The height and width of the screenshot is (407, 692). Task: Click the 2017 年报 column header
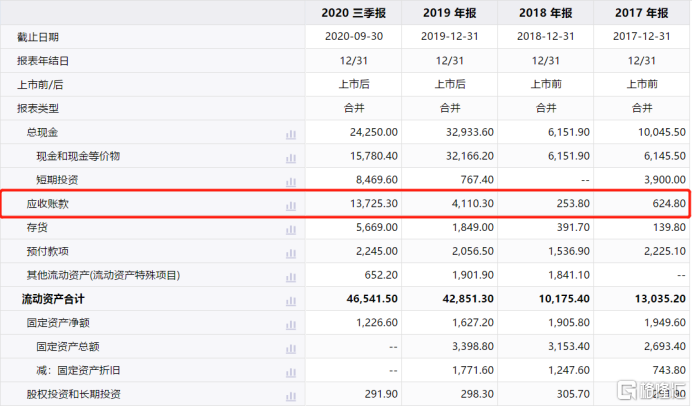641,13
